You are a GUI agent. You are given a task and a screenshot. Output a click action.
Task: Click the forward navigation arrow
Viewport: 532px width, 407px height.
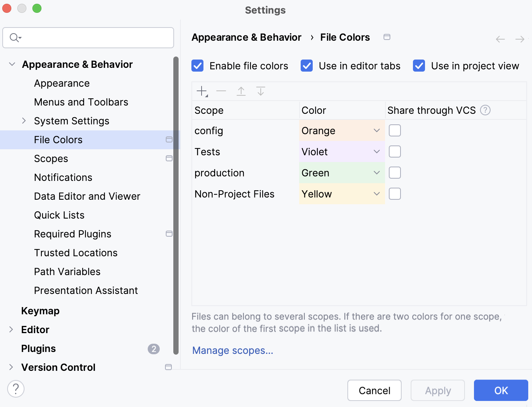tap(520, 39)
